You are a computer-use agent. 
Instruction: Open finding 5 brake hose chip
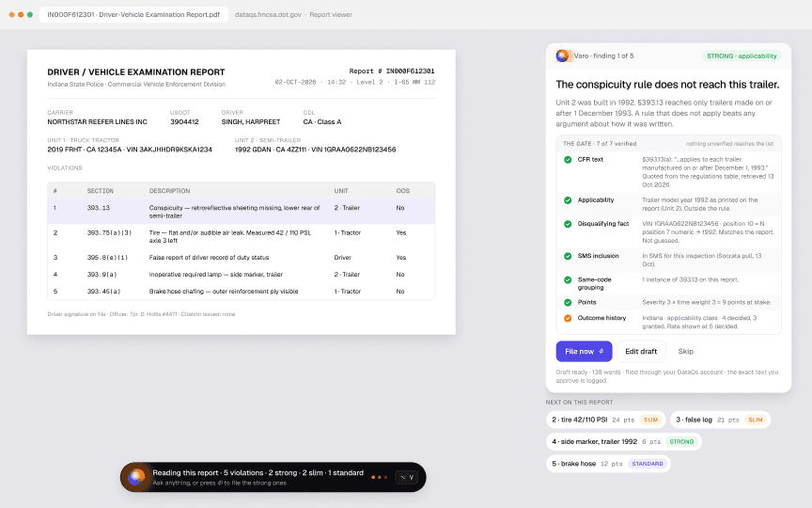pyautogui.click(x=608, y=464)
